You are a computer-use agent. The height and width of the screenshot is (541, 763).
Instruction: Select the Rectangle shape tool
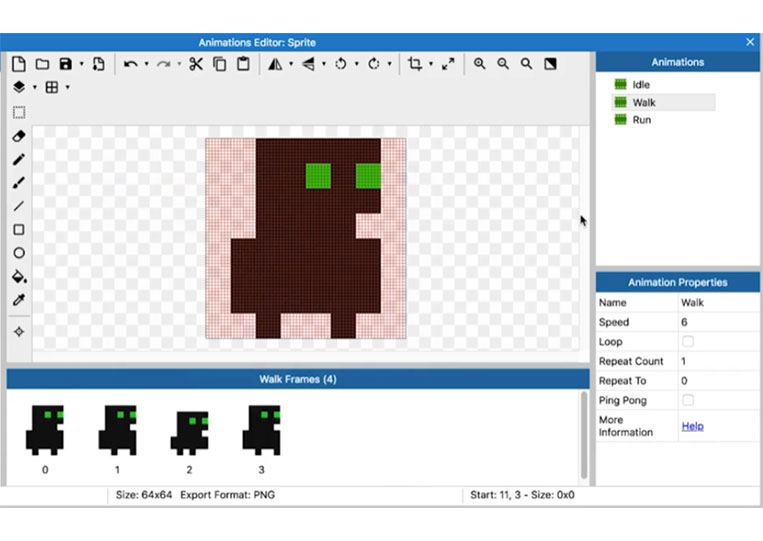(19, 229)
